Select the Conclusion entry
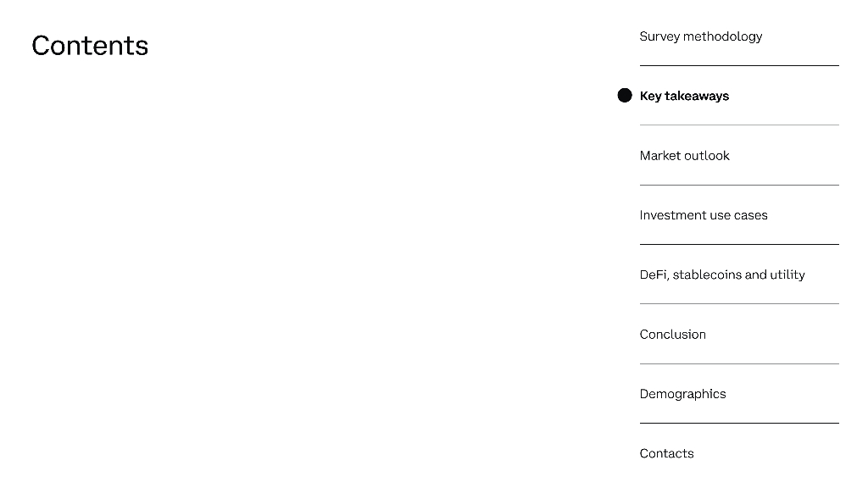 pyautogui.click(x=672, y=335)
